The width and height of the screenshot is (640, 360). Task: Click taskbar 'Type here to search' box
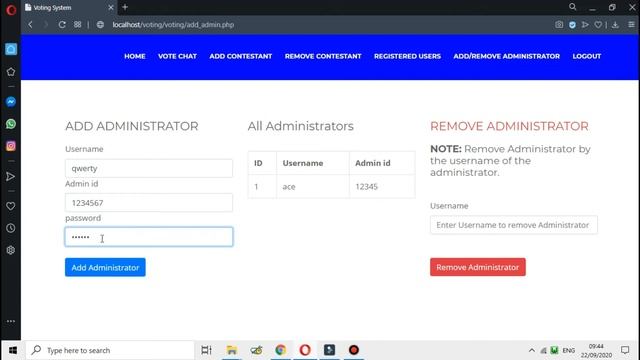coord(110,350)
